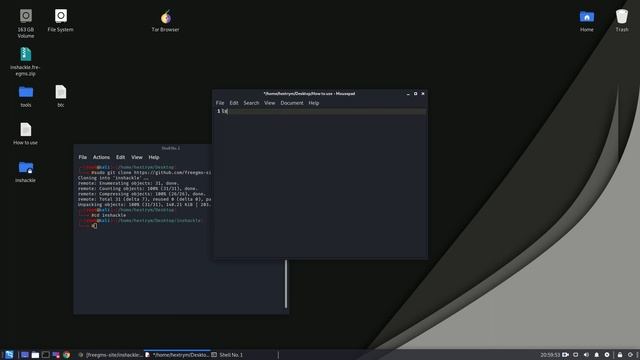The height and width of the screenshot is (360, 640).
Task: Open the Trash desktop icon
Action: pos(622,20)
